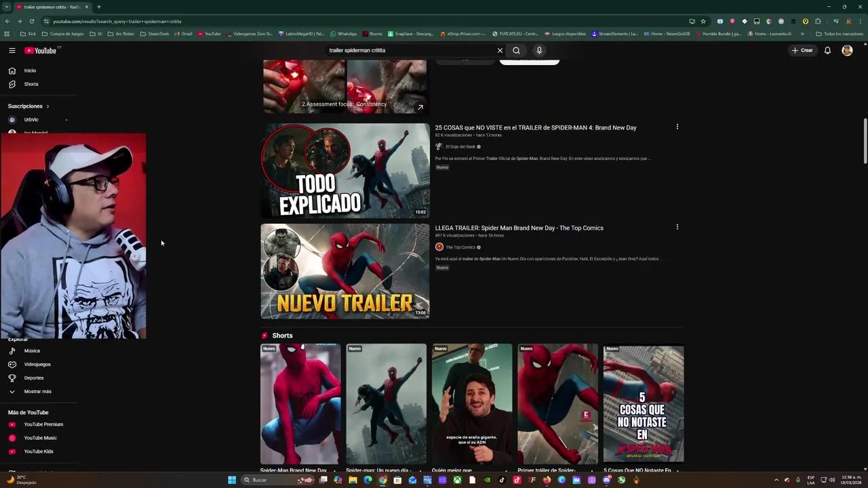Open your account avatar menu
Image resolution: width=868 pixels, height=488 pixels.
pyautogui.click(x=847, y=50)
